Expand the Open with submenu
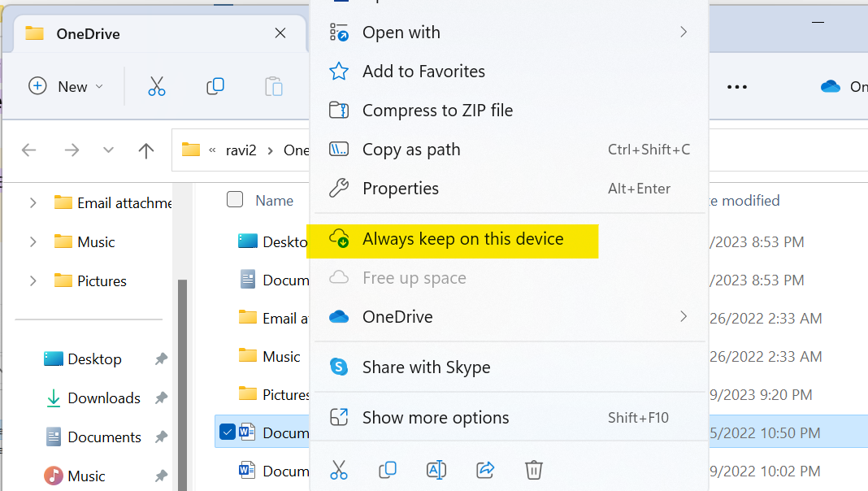This screenshot has height=491, width=868. pyautogui.click(x=684, y=32)
